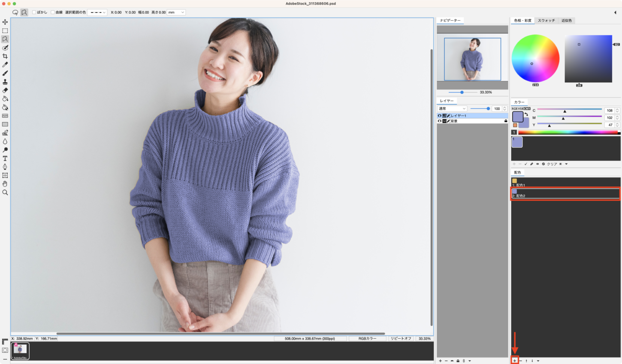
Task: Open the 通常 blend mode dropdown
Action: click(x=452, y=108)
